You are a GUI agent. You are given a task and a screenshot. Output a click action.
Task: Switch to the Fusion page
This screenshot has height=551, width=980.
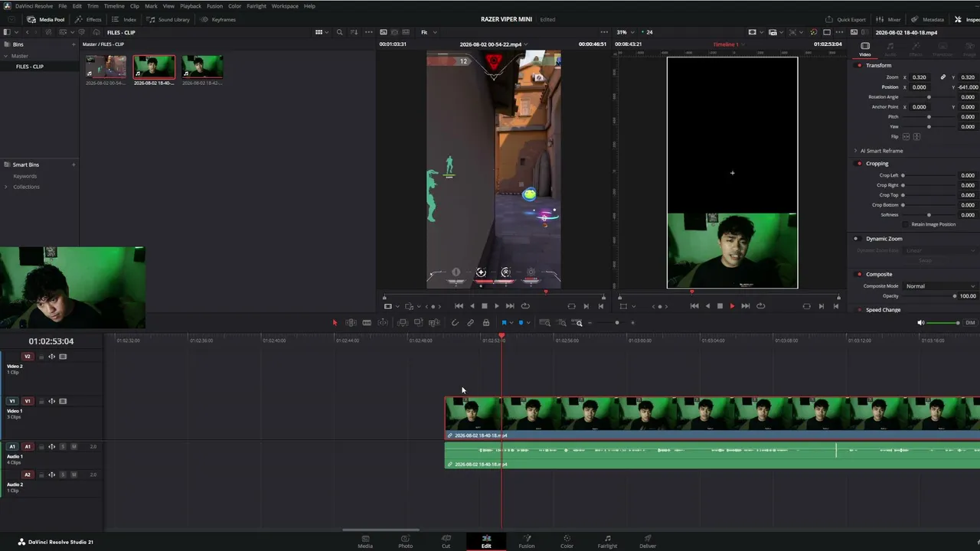pos(527,541)
